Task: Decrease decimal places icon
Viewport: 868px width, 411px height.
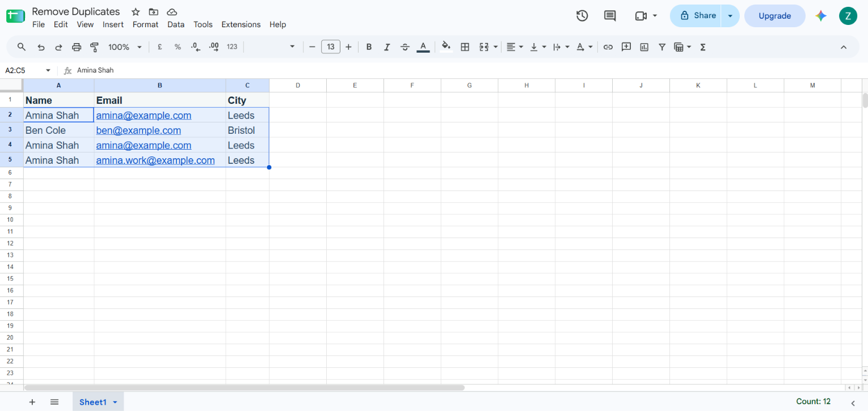Action: [196, 47]
